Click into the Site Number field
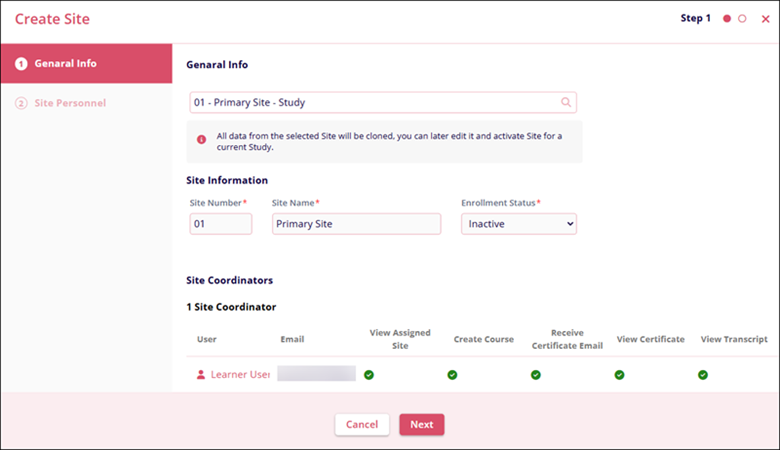The image size is (780, 450). [x=220, y=224]
